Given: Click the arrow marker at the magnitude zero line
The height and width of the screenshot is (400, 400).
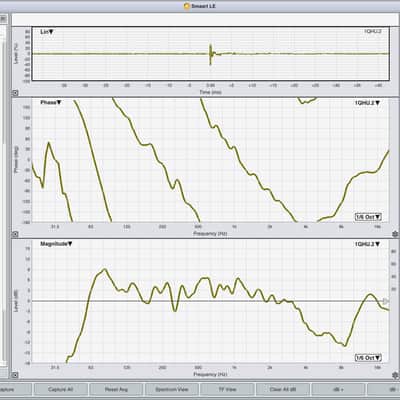Looking at the screenshot, I should pos(386,301).
